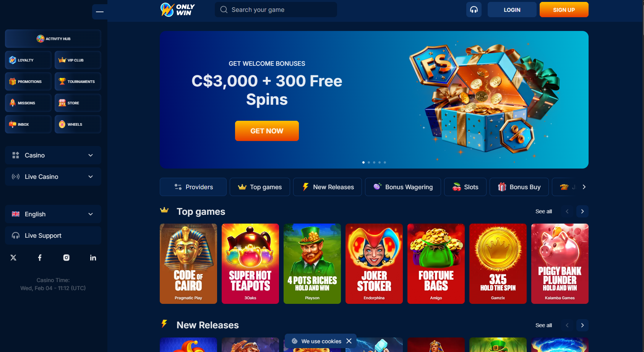The width and height of the screenshot is (644, 352).
Task: Open the Instagram social icon
Action: click(x=67, y=258)
